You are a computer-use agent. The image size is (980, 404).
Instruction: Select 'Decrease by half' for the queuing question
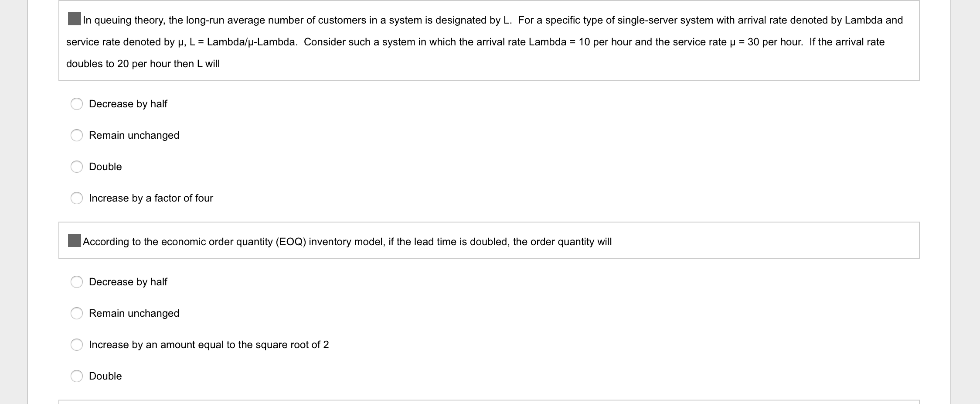click(x=77, y=104)
